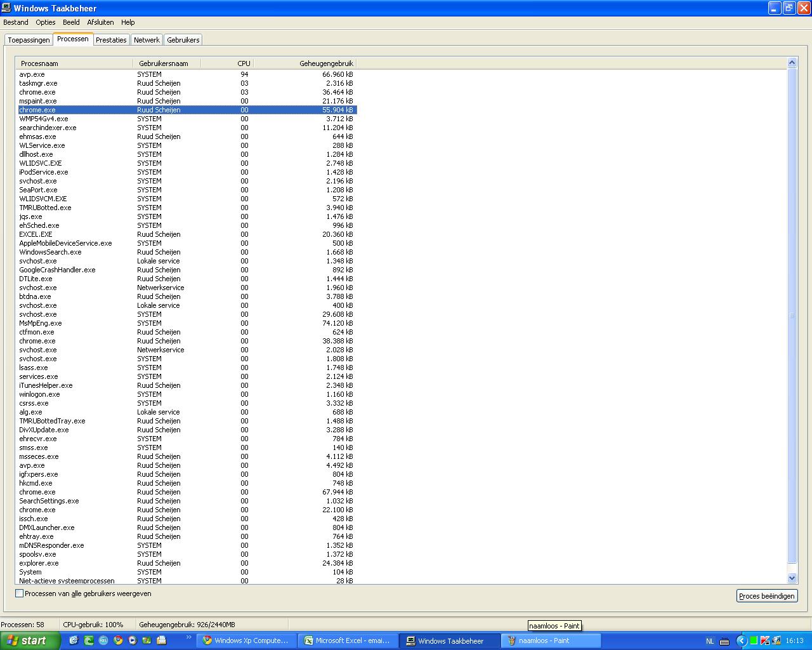Switch to Gebruikers tab

point(183,40)
